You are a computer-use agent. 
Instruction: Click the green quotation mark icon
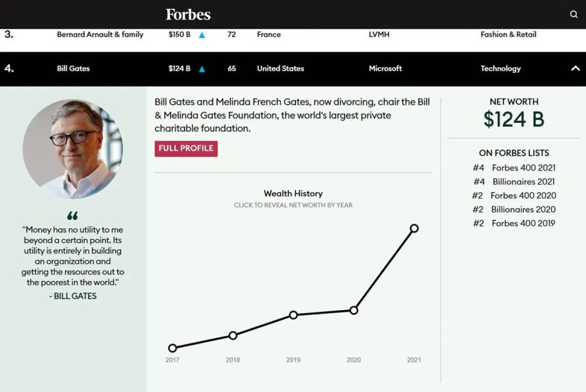tap(73, 216)
